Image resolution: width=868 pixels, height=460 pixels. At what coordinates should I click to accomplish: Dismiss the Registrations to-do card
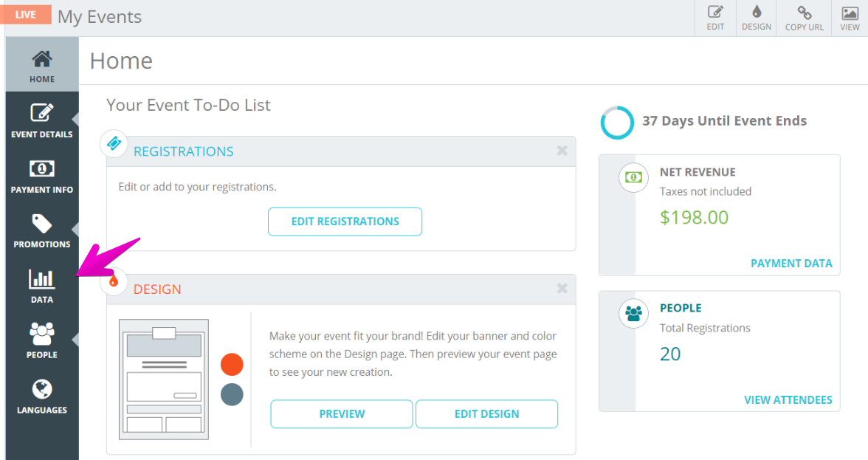(x=562, y=151)
